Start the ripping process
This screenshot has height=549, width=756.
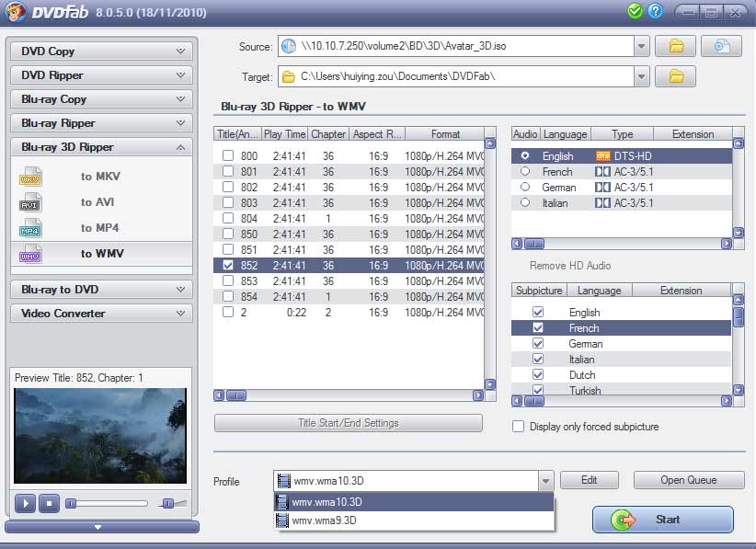click(x=663, y=520)
